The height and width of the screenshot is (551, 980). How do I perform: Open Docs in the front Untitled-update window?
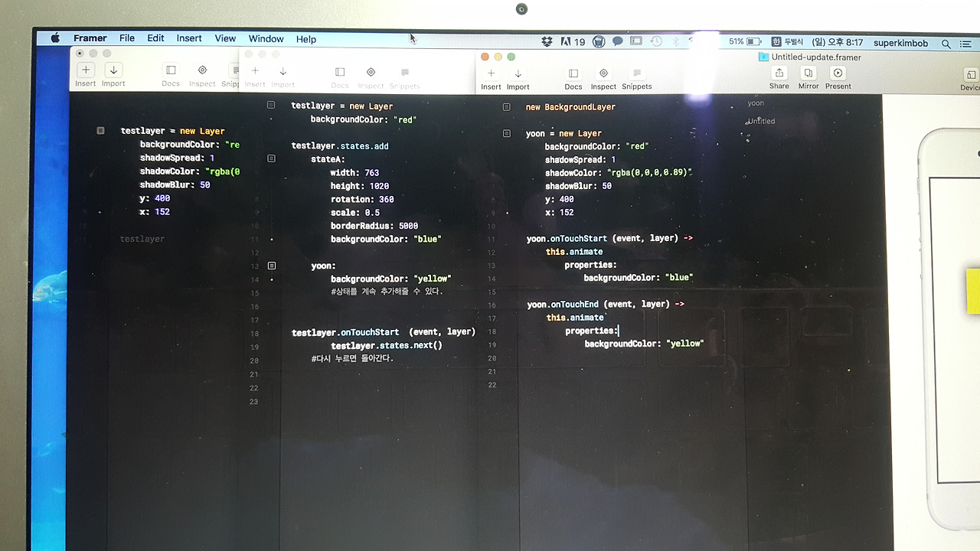pyautogui.click(x=573, y=77)
